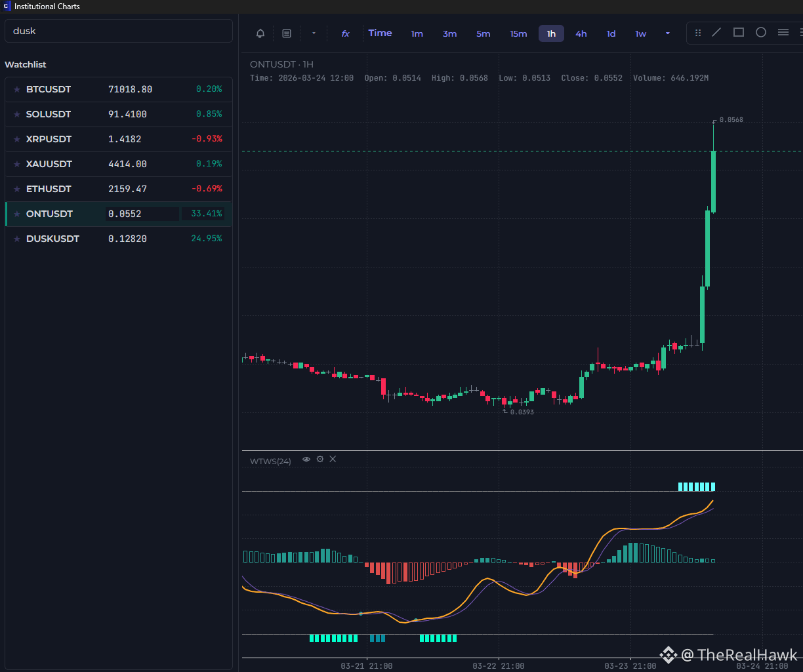Viewport: 803px width, 672px height.
Task: Open XRPUSDT from the watchlist
Action: (119, 139)
